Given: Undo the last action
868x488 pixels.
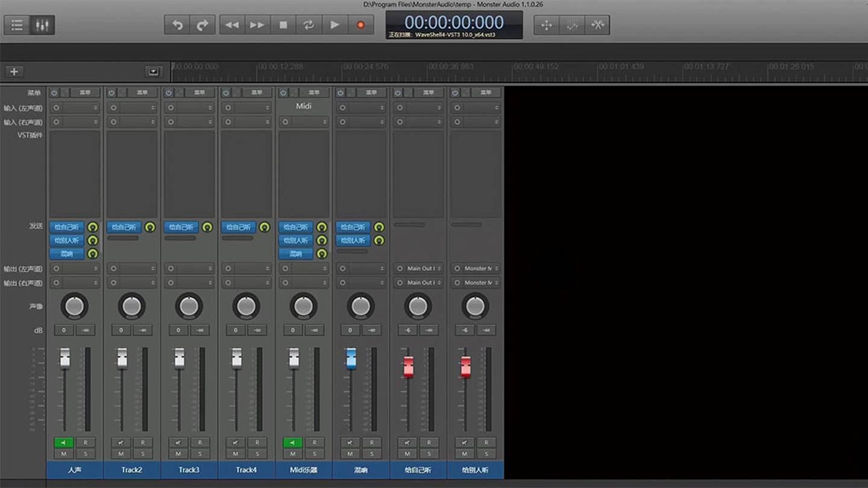Looking at the screenshot, I should [177, 25].
